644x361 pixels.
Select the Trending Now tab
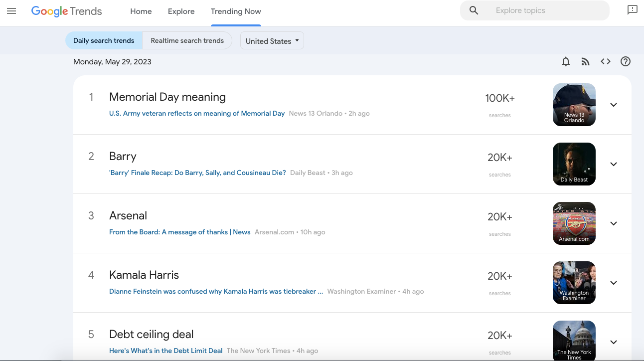coord(236,11)
